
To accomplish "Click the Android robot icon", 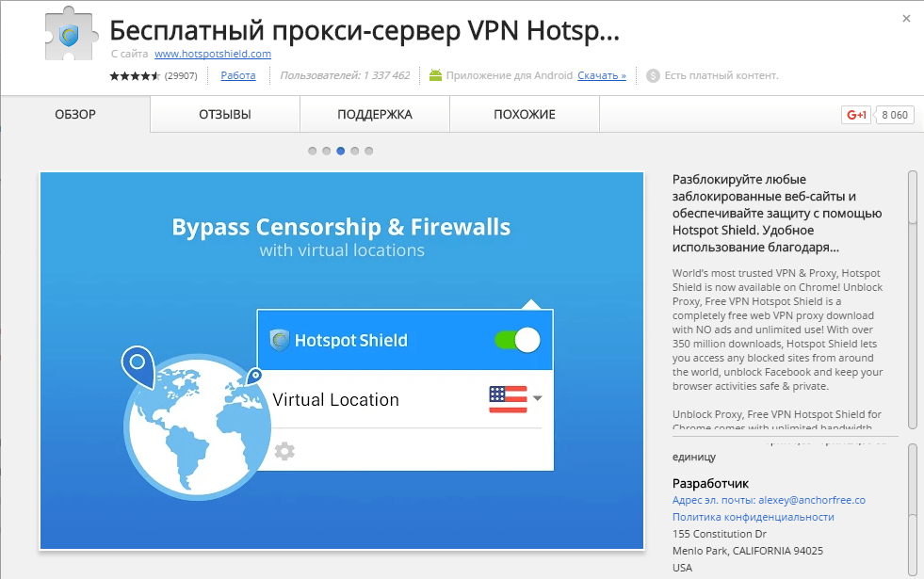I will (x=435, y=75).
